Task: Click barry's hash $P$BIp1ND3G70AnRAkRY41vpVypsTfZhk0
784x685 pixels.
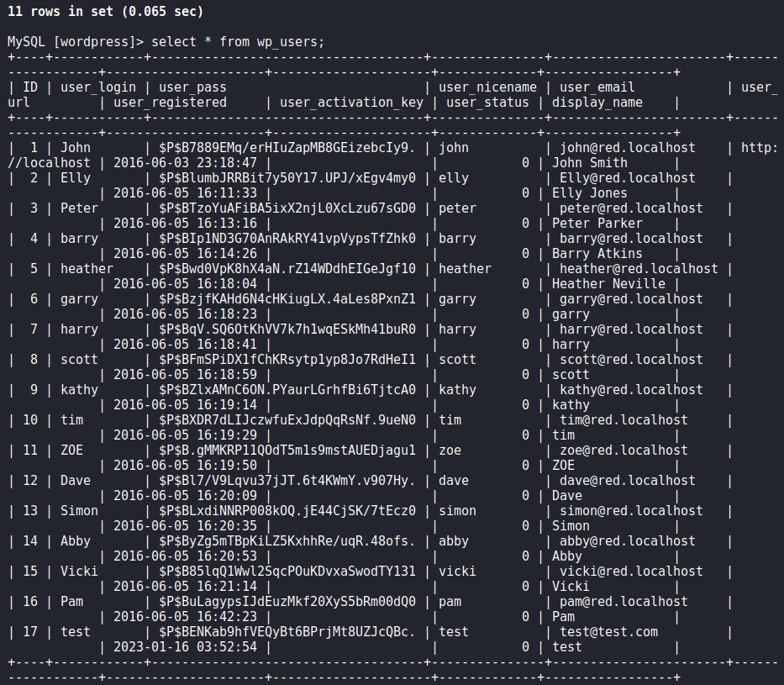Action: tap(287, 239)
